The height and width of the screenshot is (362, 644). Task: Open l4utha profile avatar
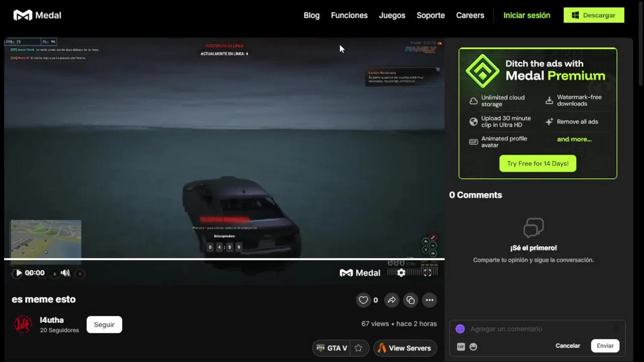click(23, 324)
